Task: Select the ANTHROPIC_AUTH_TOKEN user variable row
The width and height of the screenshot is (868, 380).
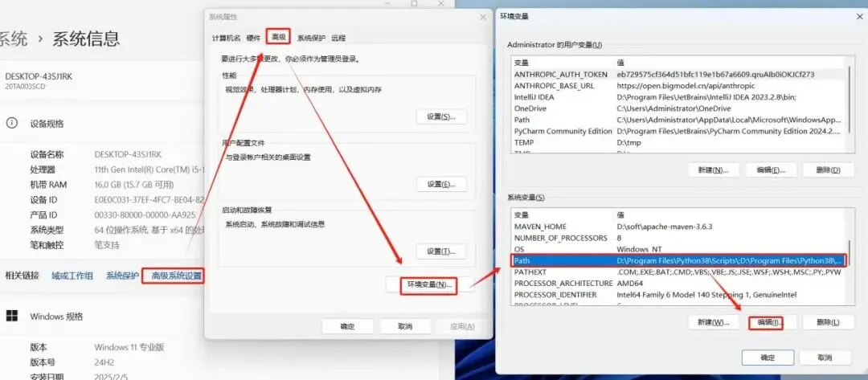Action: 680,74
